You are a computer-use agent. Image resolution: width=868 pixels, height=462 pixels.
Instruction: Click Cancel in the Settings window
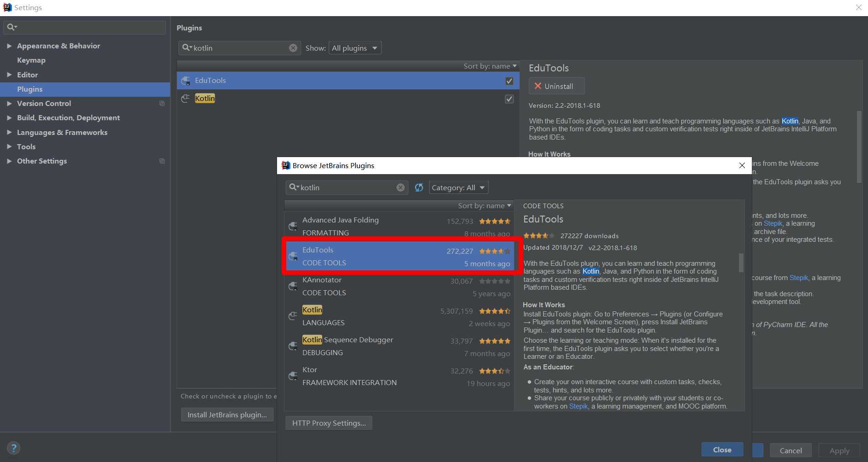791,450
